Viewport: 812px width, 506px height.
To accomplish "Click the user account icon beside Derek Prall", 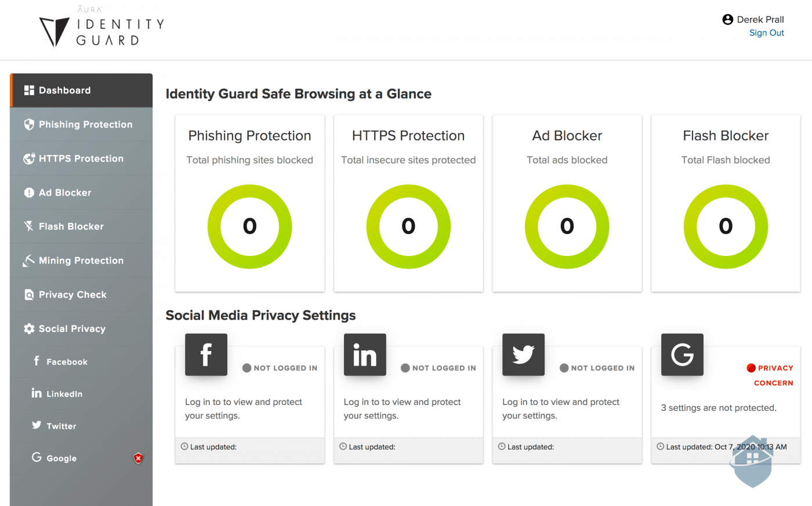I will coord(728,19).
